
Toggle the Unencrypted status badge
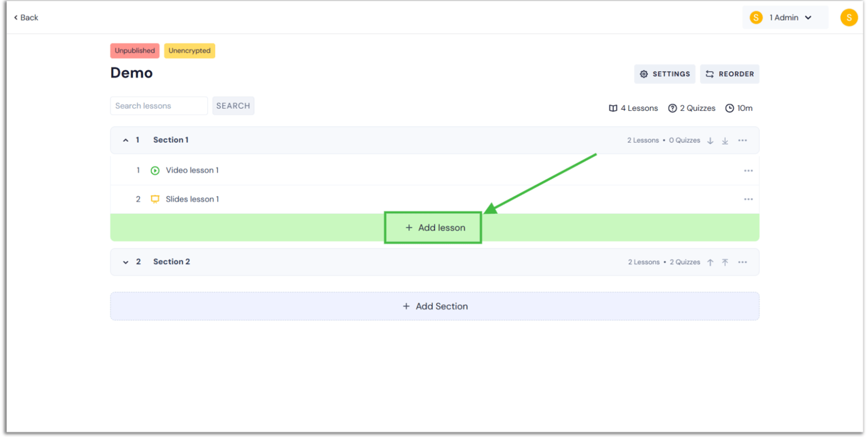click(x=189, y=50)
